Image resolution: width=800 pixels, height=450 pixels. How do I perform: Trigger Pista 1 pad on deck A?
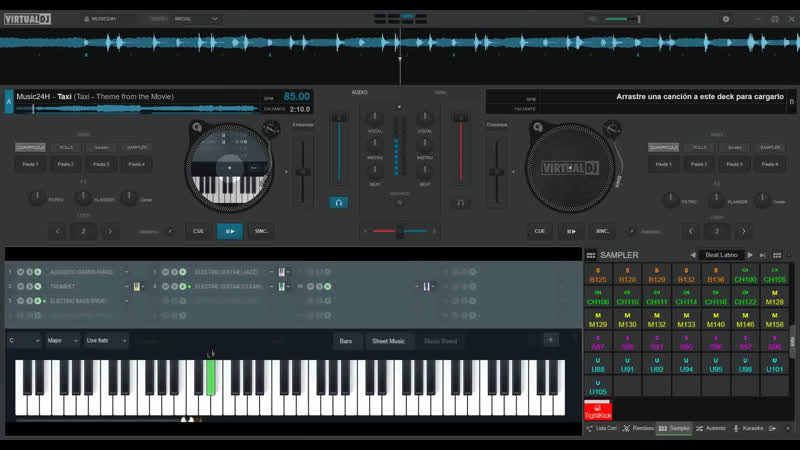[30, 164]
